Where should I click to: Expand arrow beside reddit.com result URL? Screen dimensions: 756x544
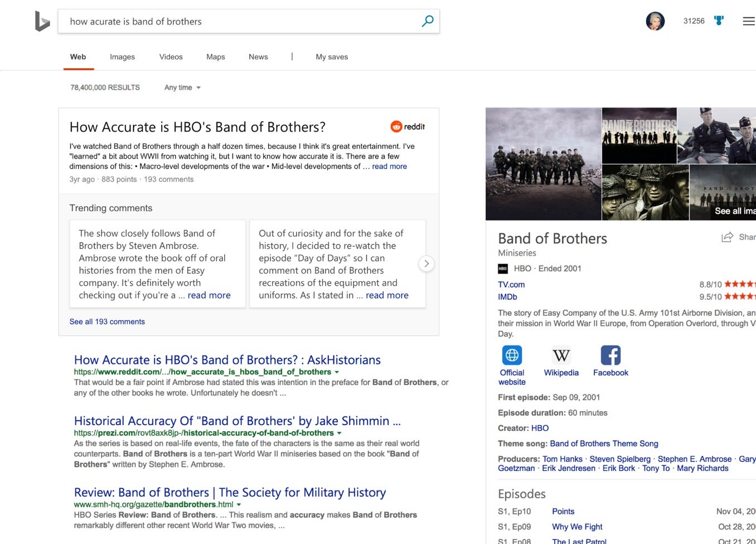337,372
